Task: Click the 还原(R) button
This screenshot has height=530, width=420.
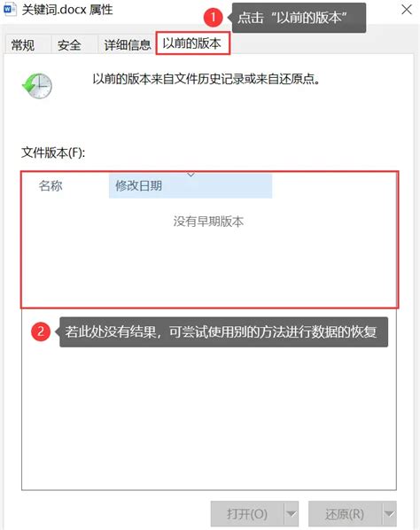Action: pyautogui.click(x=345, y=514)
